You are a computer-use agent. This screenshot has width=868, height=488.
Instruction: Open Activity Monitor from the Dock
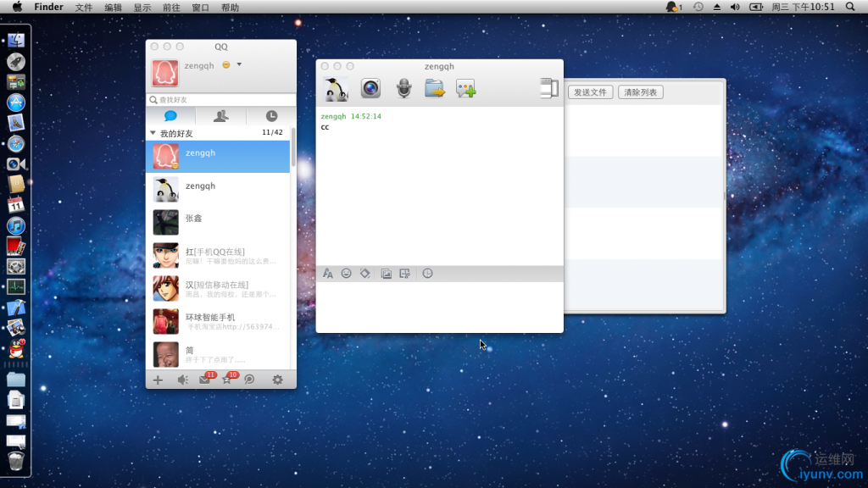click(x=16, y=286)
